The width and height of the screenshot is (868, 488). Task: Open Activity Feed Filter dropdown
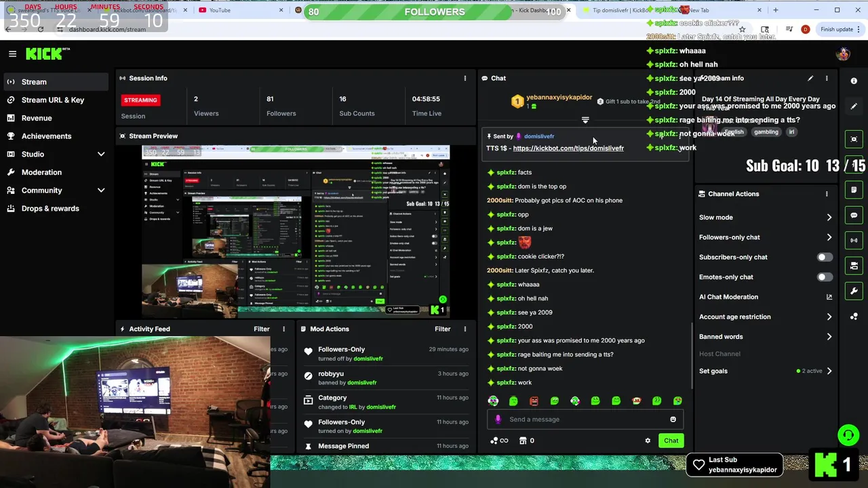click(x=262, y=329)
